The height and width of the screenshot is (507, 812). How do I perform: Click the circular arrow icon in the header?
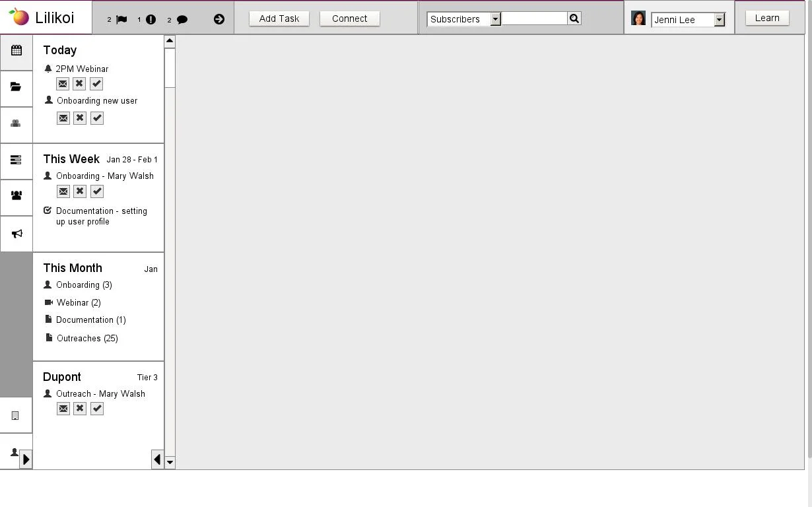coord(219,19)
